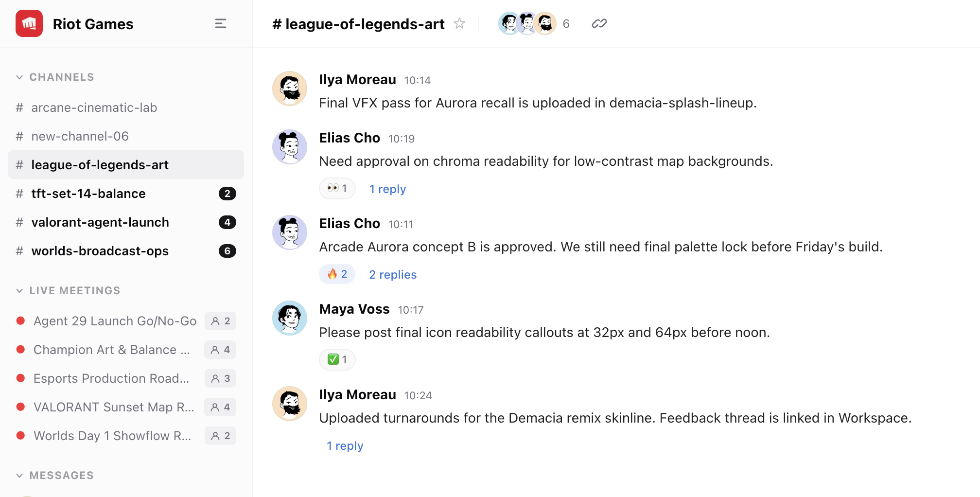Toggle the fire reaction with 2 votes
This screenshot has height=497, width=980.
(x=337, y=274)
